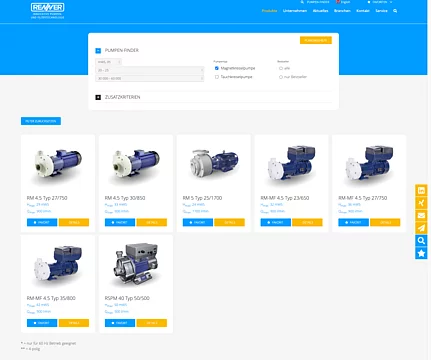Click the Zusatzkriterien heading text
The height and width of the screenshot is (360, 431).
tap(122, 97)
